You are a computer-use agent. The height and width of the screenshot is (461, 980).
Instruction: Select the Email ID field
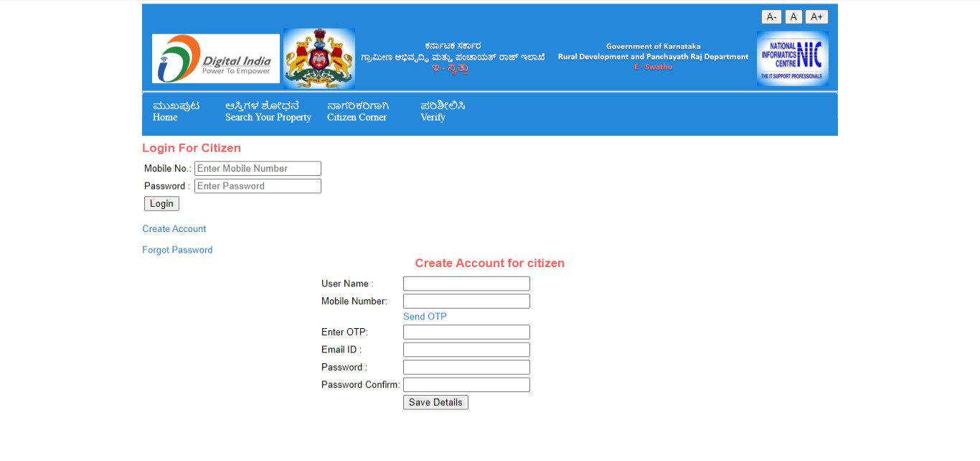click(x=466, y=349)
